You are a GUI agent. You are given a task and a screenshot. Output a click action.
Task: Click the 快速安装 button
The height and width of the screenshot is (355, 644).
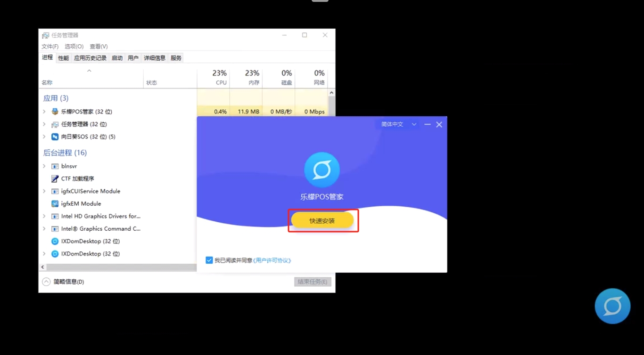coord(322,220)
